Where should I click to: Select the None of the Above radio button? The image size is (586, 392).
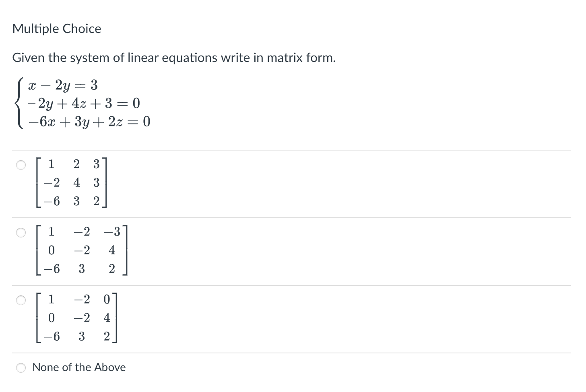point(21,368)
